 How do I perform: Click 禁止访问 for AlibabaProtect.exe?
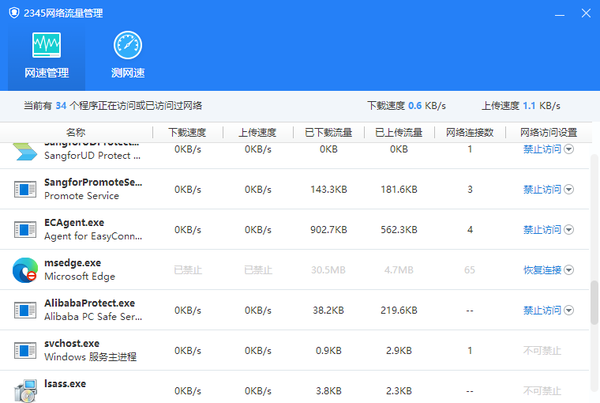coord(542,309)
